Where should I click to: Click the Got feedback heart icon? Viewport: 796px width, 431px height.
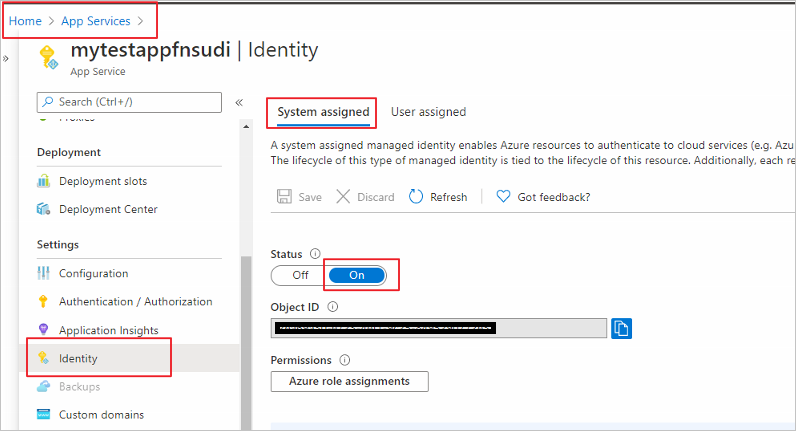pyautogui.click(x=504, y=197)
